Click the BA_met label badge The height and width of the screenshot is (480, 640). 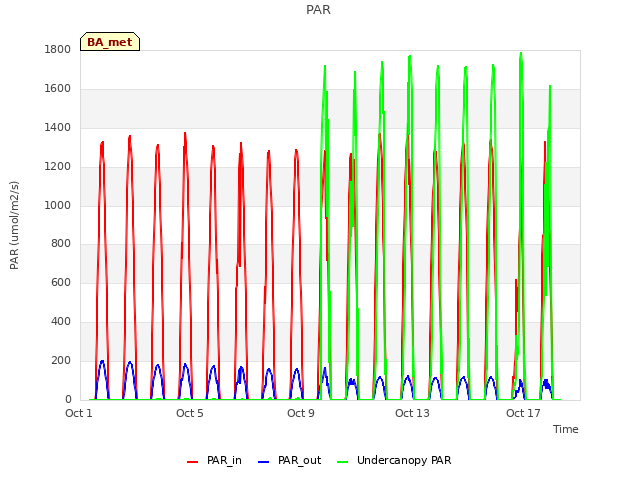[x=110, y=42]
